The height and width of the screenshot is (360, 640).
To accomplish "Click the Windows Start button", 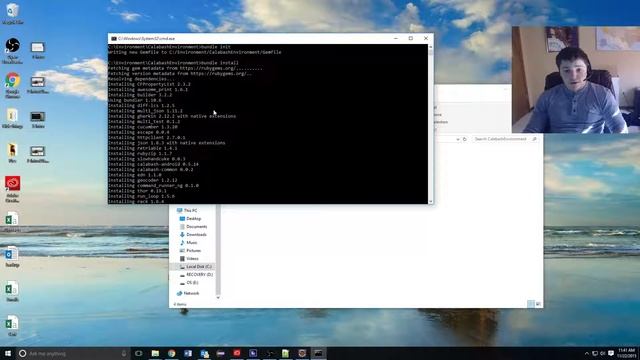I will click(x=8, y=353).
